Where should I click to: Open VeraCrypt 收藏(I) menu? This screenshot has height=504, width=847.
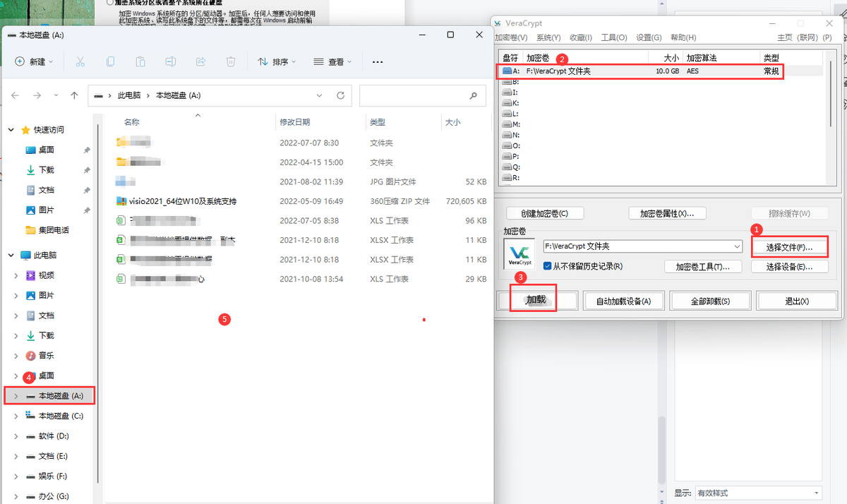[x=582, y=37]
